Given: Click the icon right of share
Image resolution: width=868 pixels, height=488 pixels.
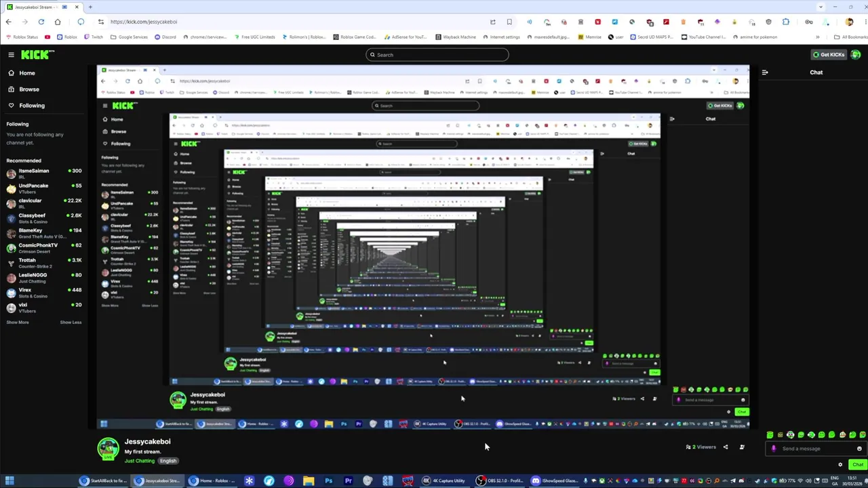Looking at the screenshot, I should 742,447.
